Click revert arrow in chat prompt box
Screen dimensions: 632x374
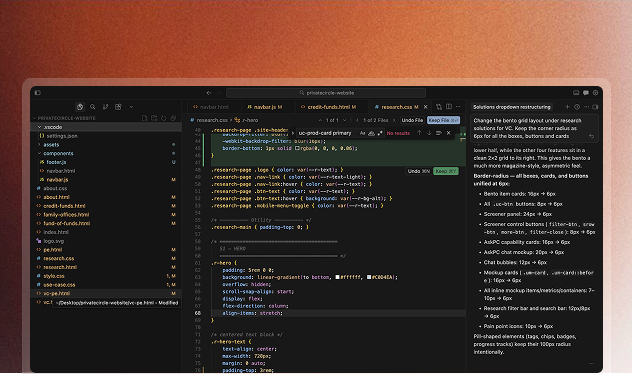coord(591,137)
